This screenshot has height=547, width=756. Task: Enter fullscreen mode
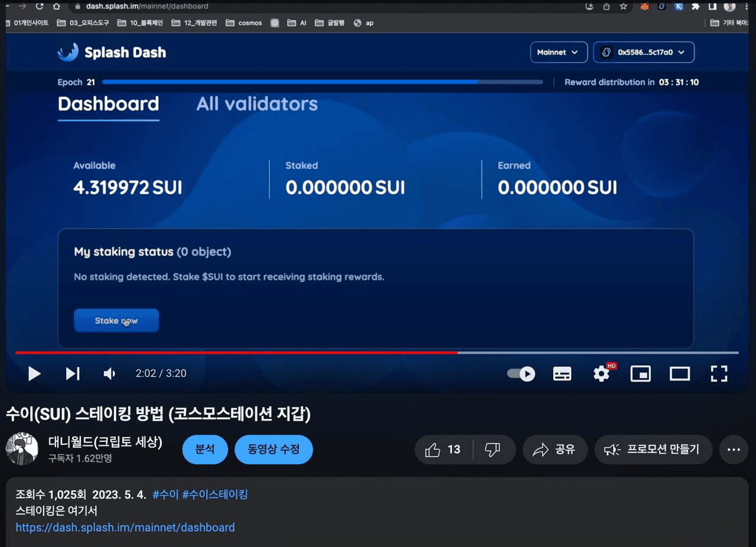(x=718, y=373)
